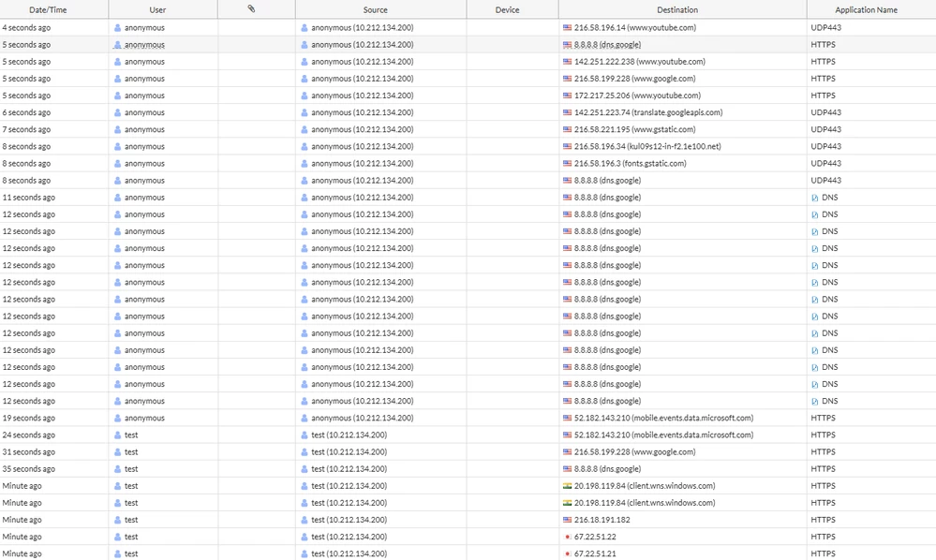Click HTTPS application in 19 seconds ago row

823,418
